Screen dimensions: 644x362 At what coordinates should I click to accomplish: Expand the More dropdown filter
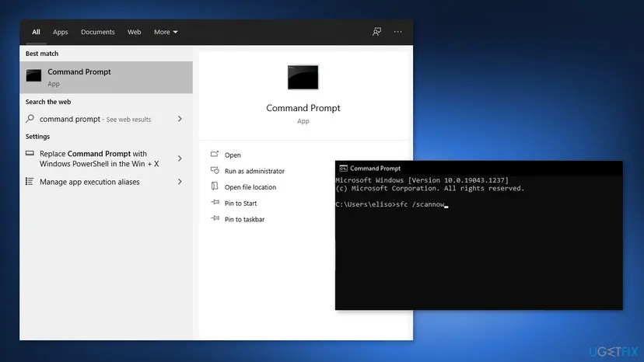coord(166,32)
